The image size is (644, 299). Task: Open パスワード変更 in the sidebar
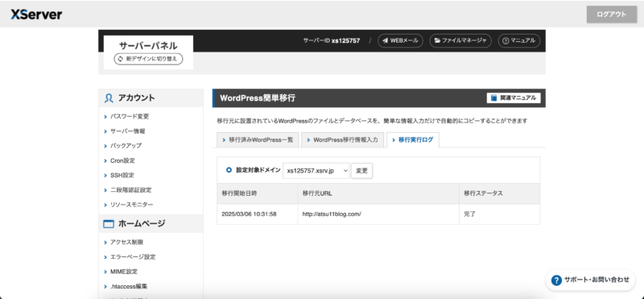pyautogui.click(x=130, y=116)
